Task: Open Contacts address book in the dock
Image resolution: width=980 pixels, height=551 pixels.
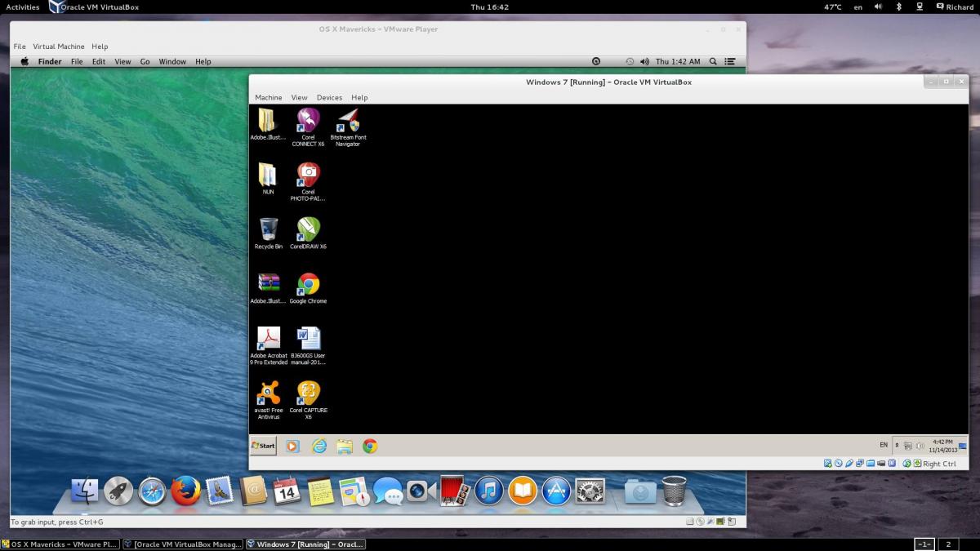Action: click(x=253, y=491)
